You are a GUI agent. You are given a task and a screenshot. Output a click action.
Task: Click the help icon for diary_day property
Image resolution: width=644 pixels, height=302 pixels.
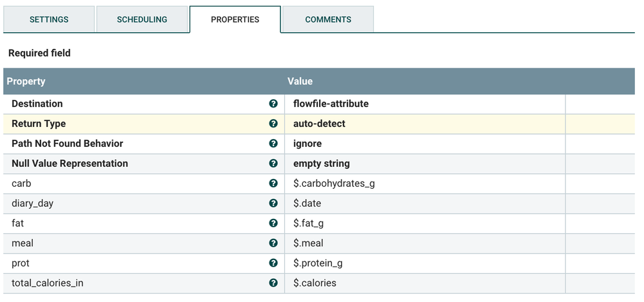273,203
